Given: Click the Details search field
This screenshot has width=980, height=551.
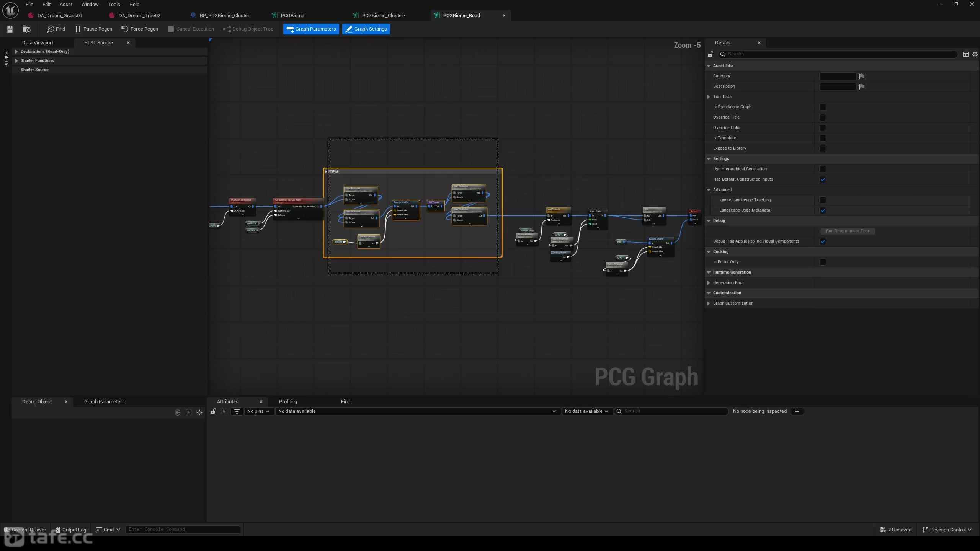Looking at the screenshot, I should pyautogui.click(x=838, y=54).
